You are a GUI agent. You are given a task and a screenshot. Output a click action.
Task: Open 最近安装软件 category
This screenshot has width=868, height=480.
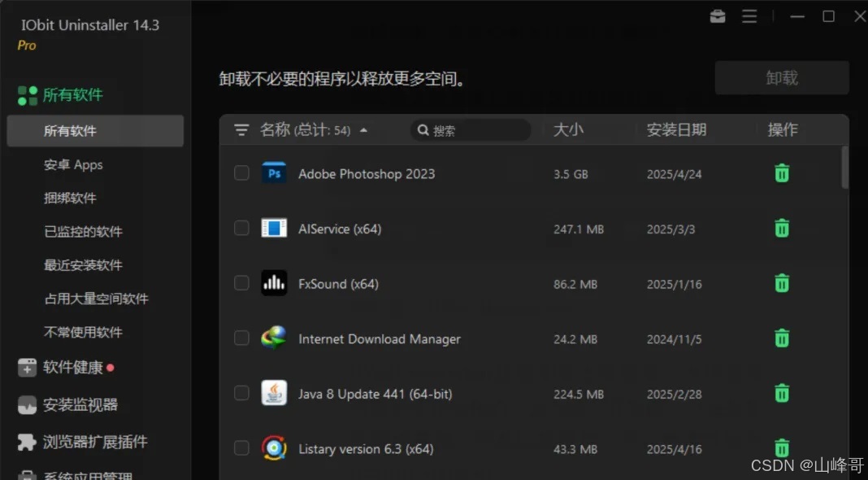(83, 265)
